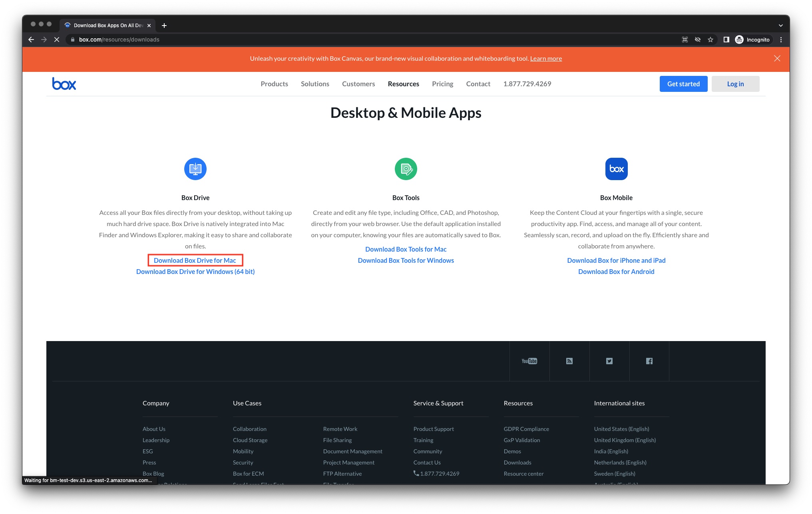Expand the tab search chevron
The width and height of the screenshot is (812, 514).
tap(780, 26)
